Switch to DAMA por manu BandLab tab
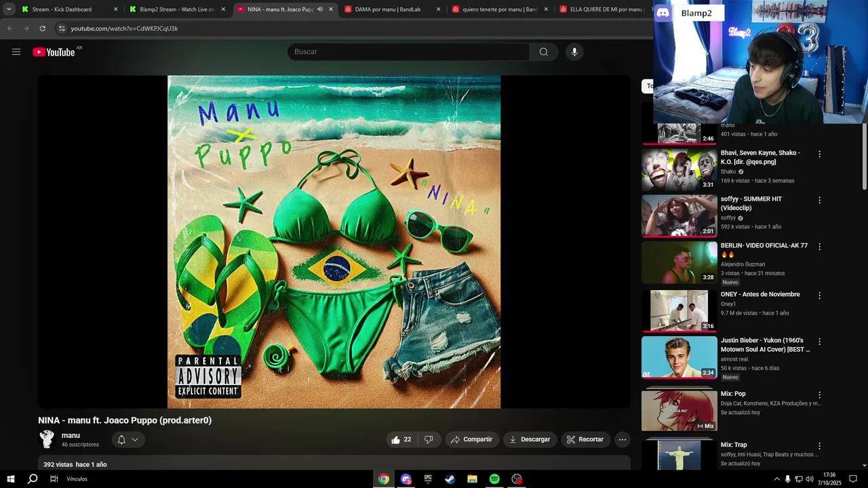The height and width of the screenshot is (488, 868). click(x=391, y=9)
